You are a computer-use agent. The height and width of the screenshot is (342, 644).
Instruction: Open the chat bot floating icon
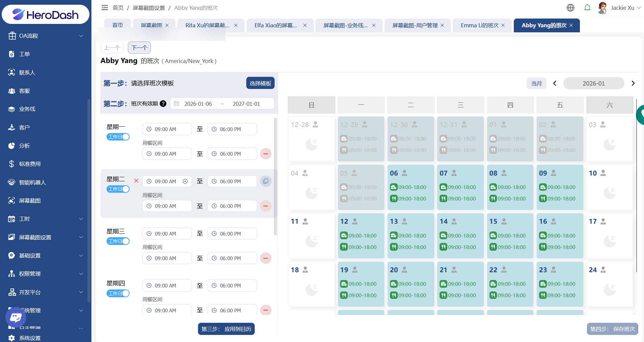[x=16, y=317]
